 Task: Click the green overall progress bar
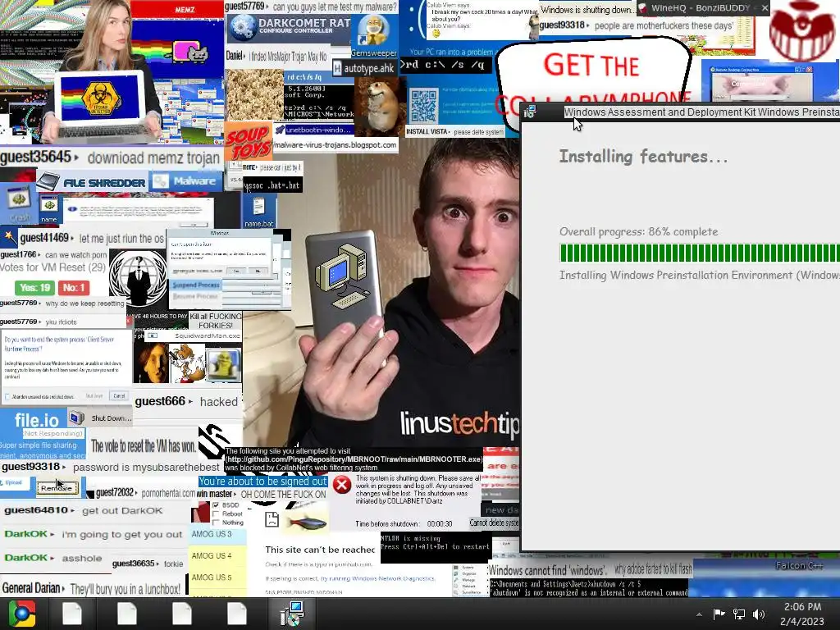(700, 253)
